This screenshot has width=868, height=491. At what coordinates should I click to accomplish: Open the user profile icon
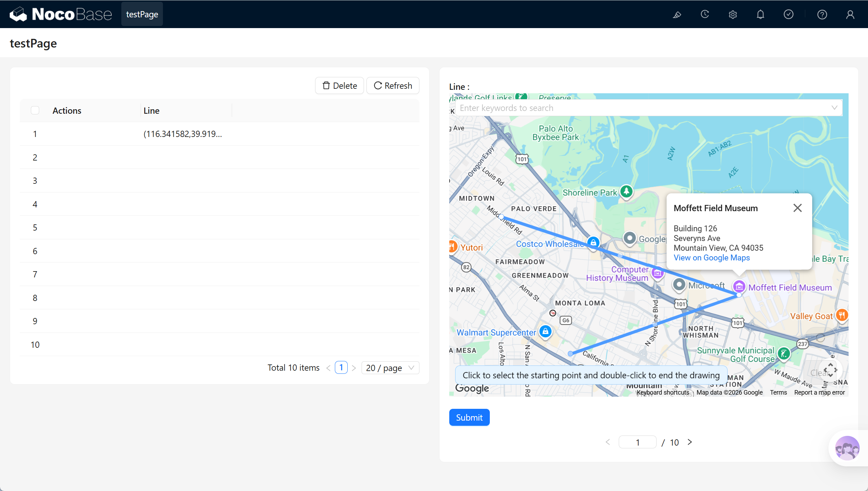(x=850, y=15)
